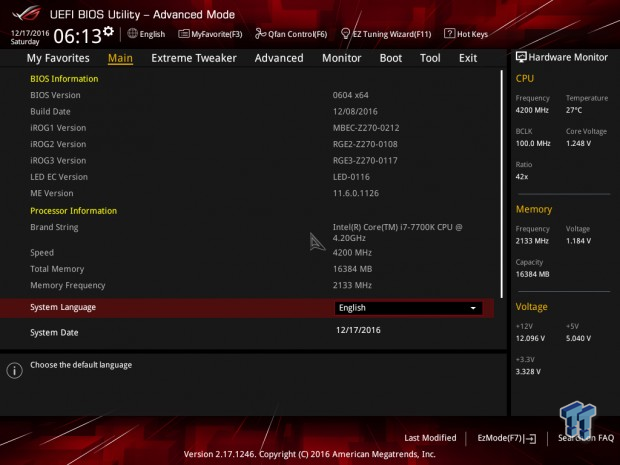The width and height of the screenshot is (620, 465).
Task: Click the English language label in header
Action: (152, 34)
